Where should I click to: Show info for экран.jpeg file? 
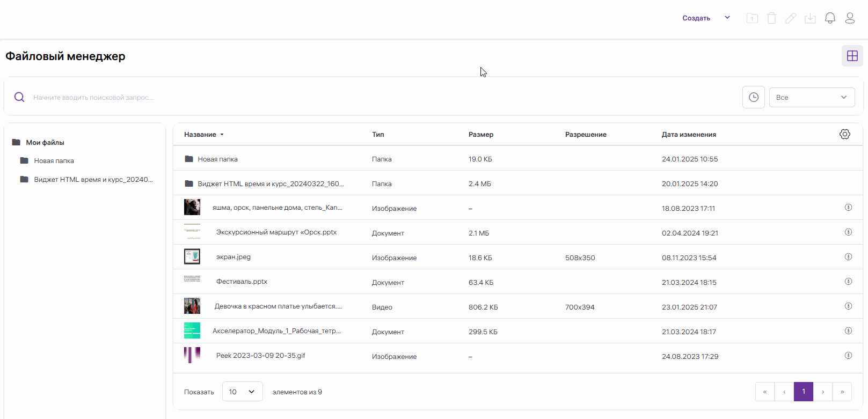(848, 257)
